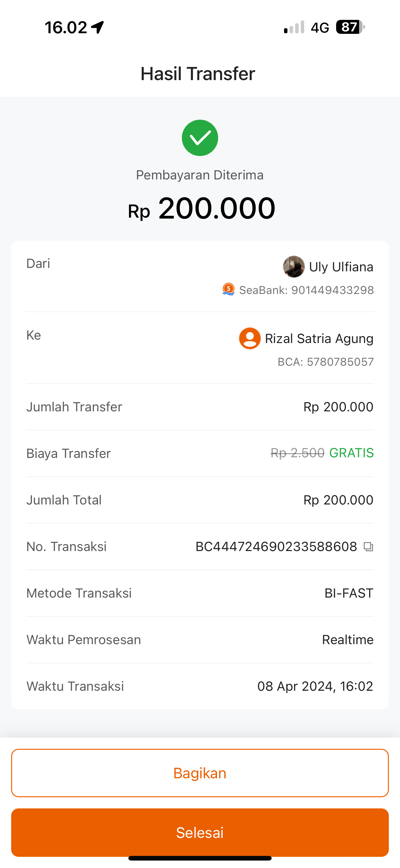Tap the battery indicator showing 87
This screenshot has width=400, height=868.
pyautogui.click(x=350, y=27)
